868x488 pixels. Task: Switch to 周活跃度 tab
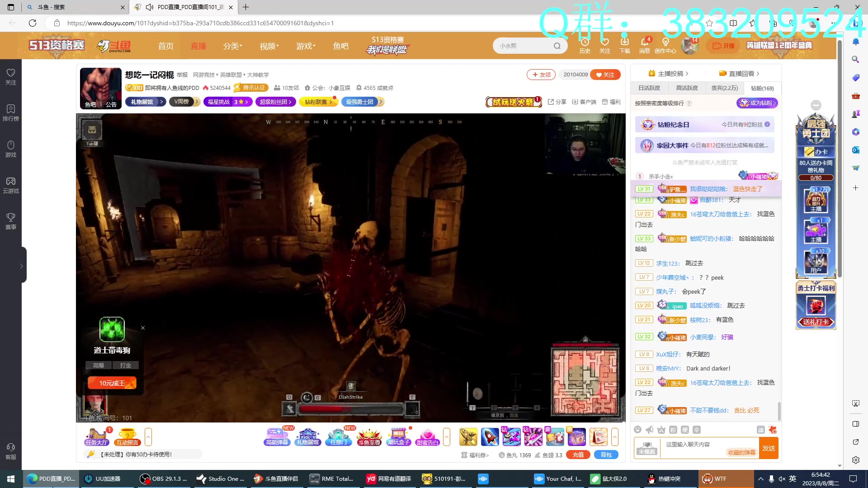[x=686, y=88]
